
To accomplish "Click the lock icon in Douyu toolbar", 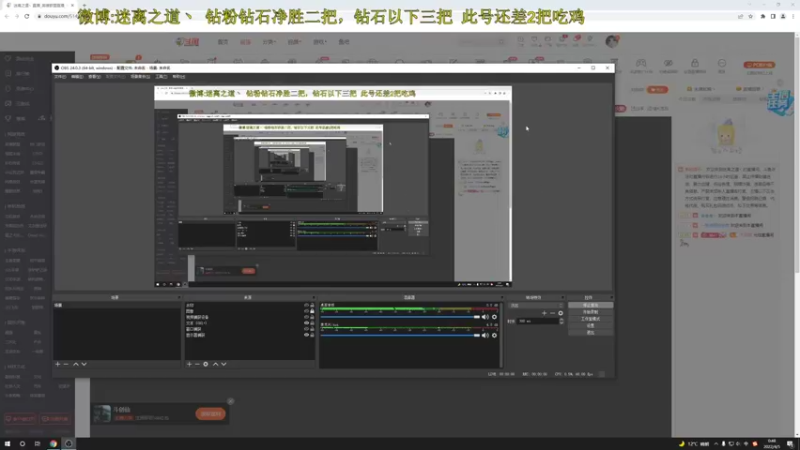I will point(695,63).
